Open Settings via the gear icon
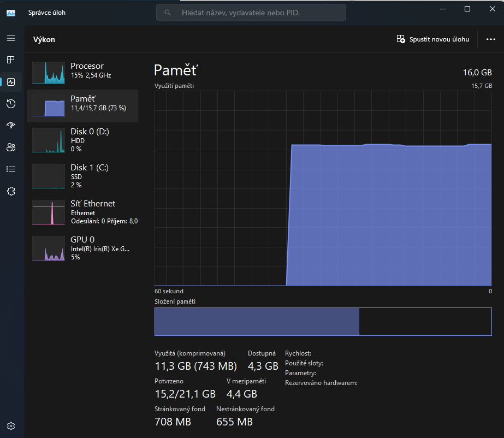The width and height of the screenshot is (504, 438). click(11, 426)
